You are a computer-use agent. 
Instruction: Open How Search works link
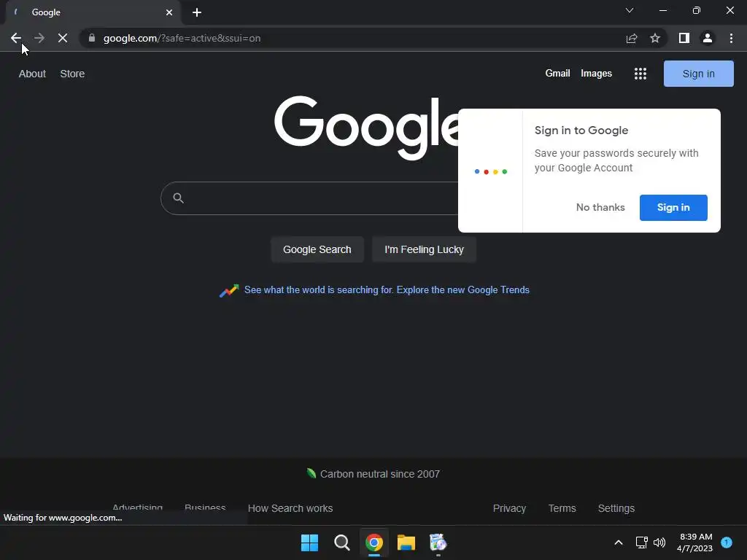(290, 508)
